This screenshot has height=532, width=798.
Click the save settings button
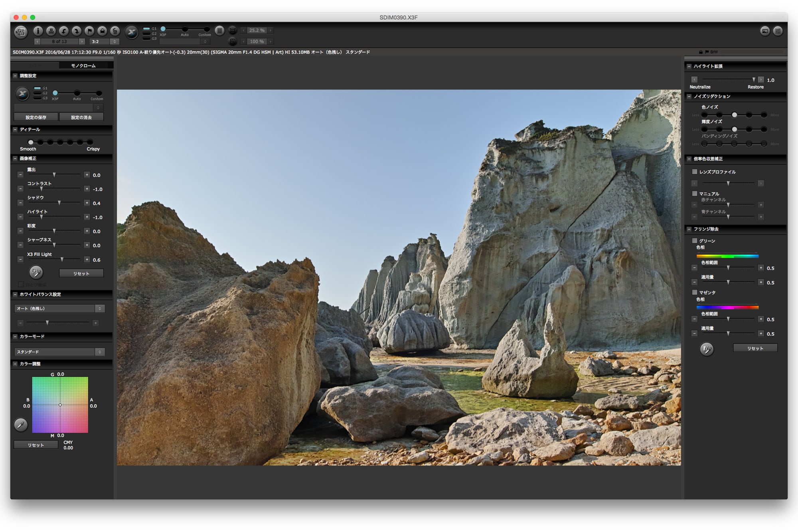tap(36, 117)
